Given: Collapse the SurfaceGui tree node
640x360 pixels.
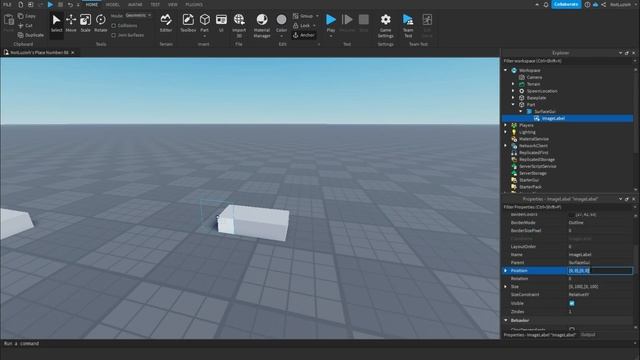Looking at the screenshot, I should [x=521, y=111].
